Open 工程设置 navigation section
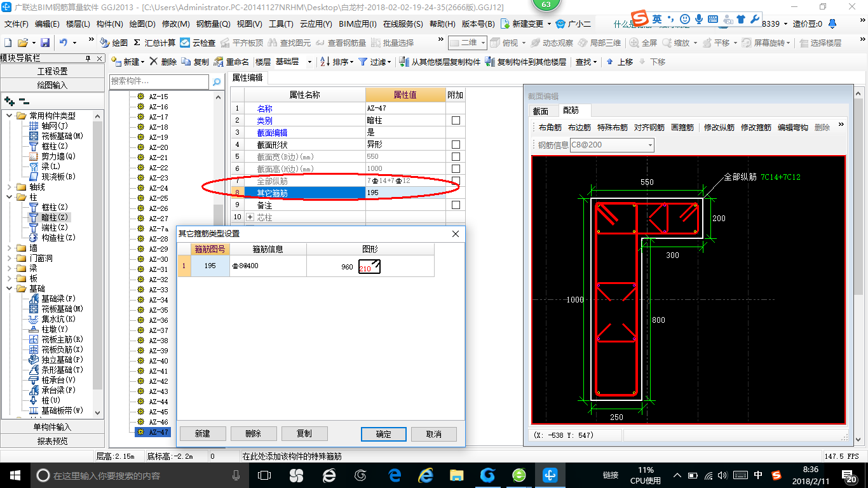The width and height of the screenshot is (868, 488). (52, 71)
